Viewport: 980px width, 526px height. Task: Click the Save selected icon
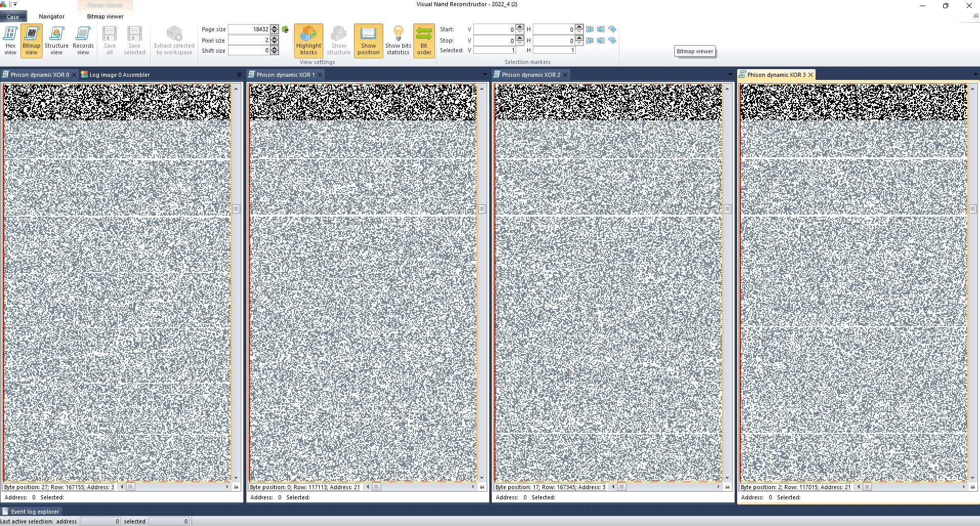pyautogui.click(x=134, y=40)
